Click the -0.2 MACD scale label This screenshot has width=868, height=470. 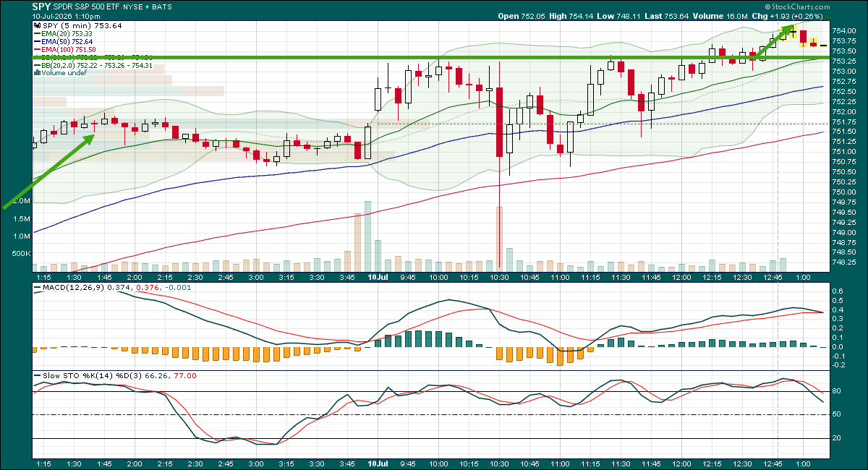click(x=838, y=364)
